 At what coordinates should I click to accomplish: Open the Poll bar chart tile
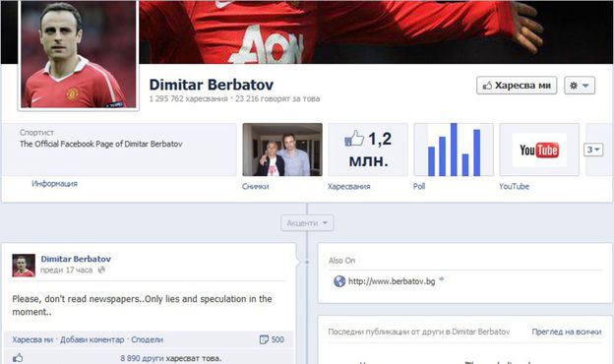tap(454, 150)
